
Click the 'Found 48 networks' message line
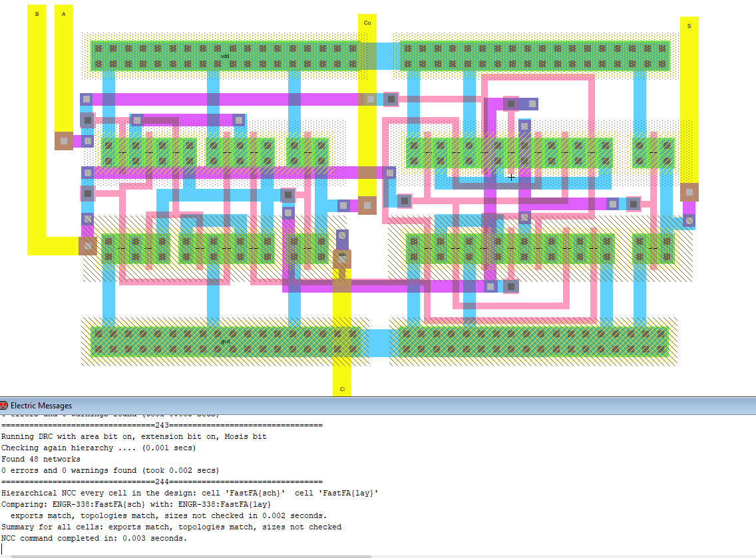coord(41,459)
